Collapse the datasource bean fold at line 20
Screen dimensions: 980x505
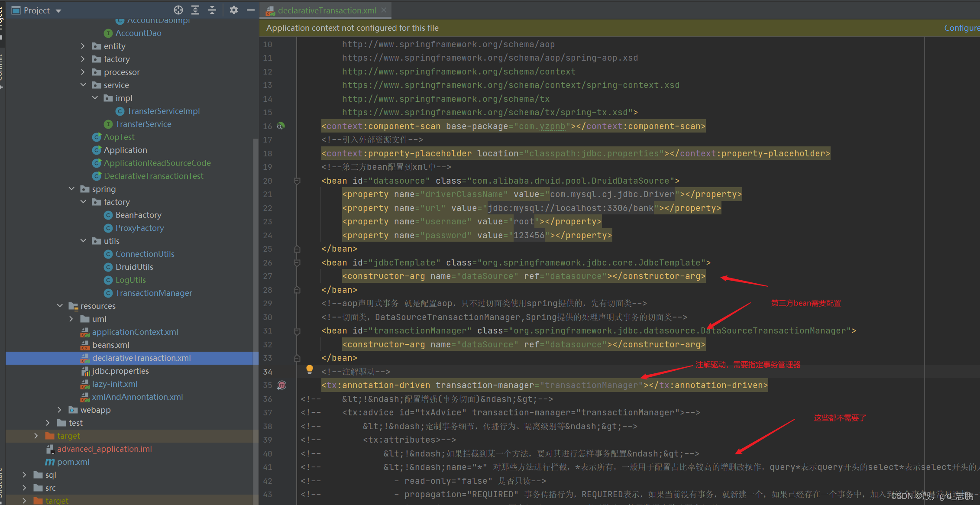click(x=297, y=181)
